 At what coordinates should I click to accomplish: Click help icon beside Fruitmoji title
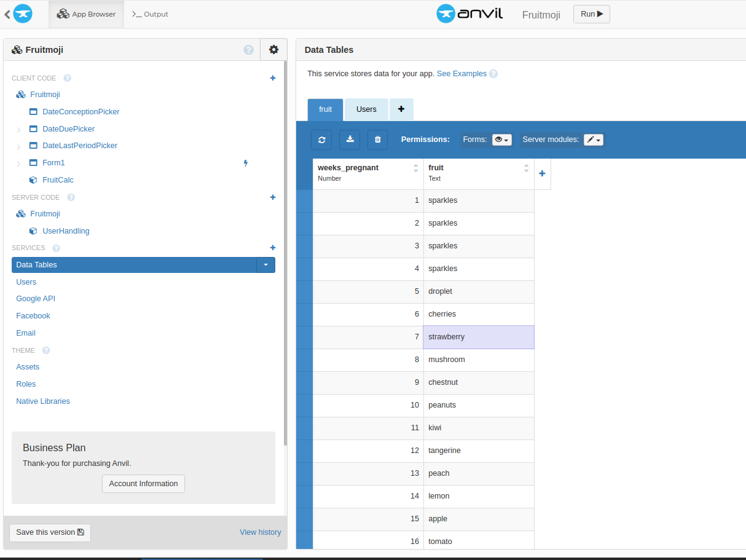point(248,50)
